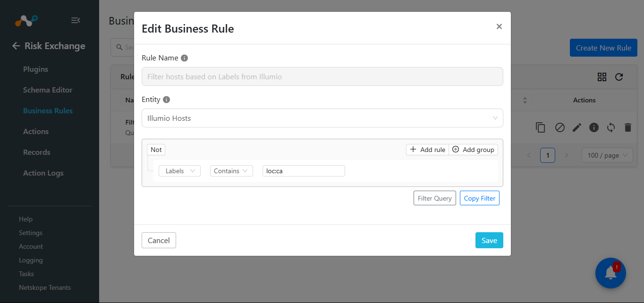Click page number 1
The image size is (644, 303).
click(x=548, y=155)
